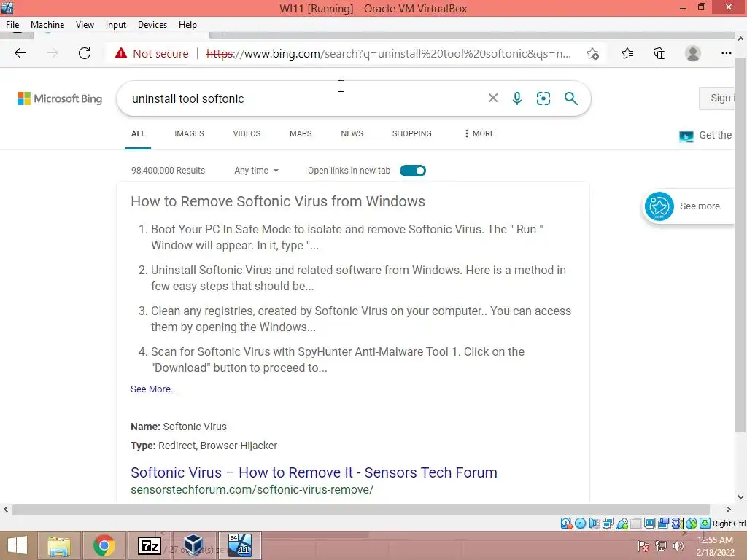Select the ALL results tab
Image resolution: width=747 pixels, height=560 pixels.
pos(138,134)
